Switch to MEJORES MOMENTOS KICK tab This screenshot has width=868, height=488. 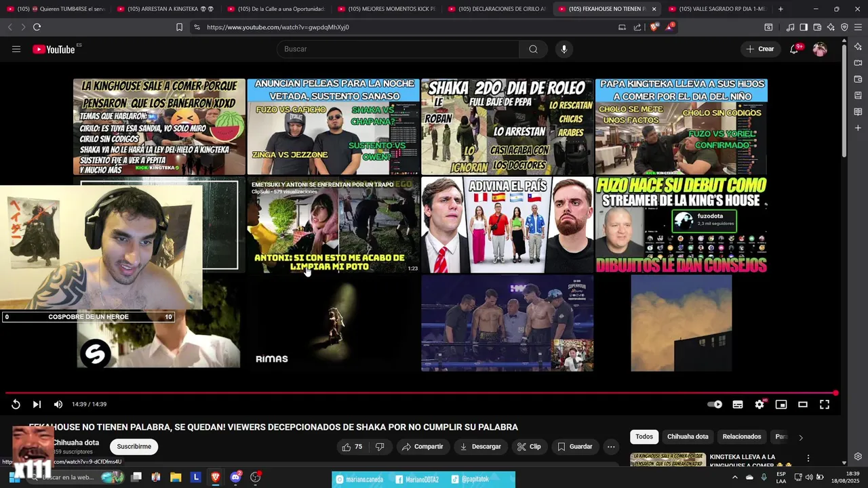point(387,9)
